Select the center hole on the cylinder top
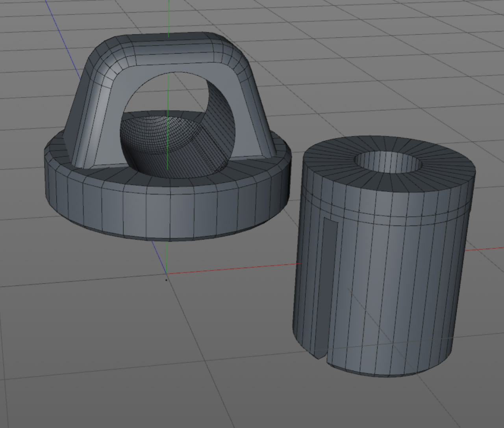504x428 pixels. [x=388, y=162]
